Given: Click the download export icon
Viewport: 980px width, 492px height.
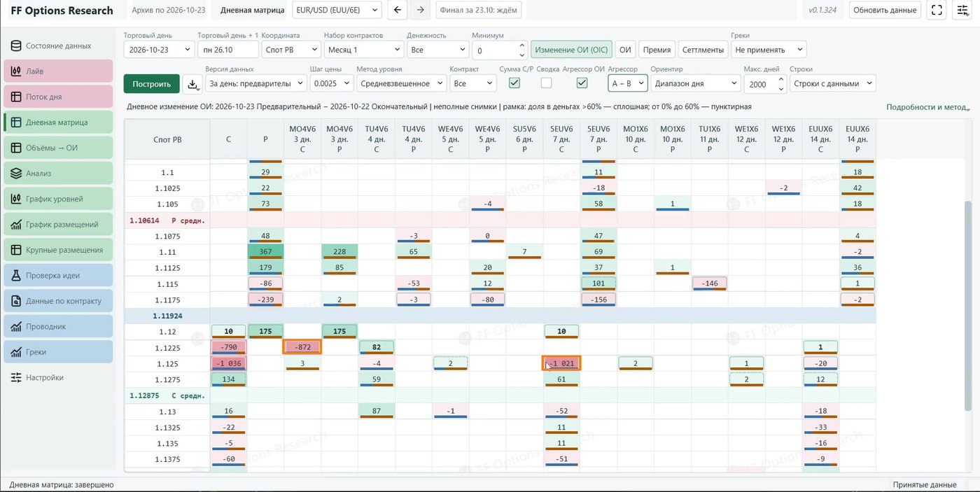Looking at the screenshot, I should 192,84.
